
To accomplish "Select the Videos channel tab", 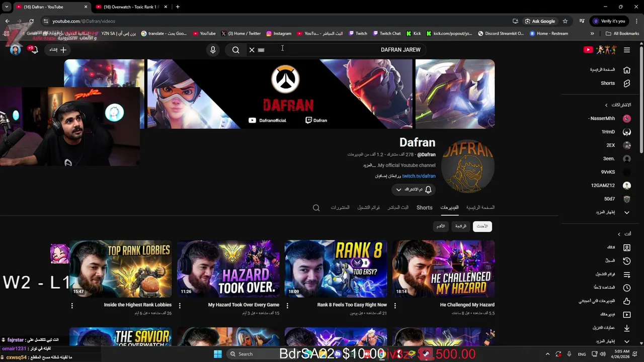I will pos(449,207).
